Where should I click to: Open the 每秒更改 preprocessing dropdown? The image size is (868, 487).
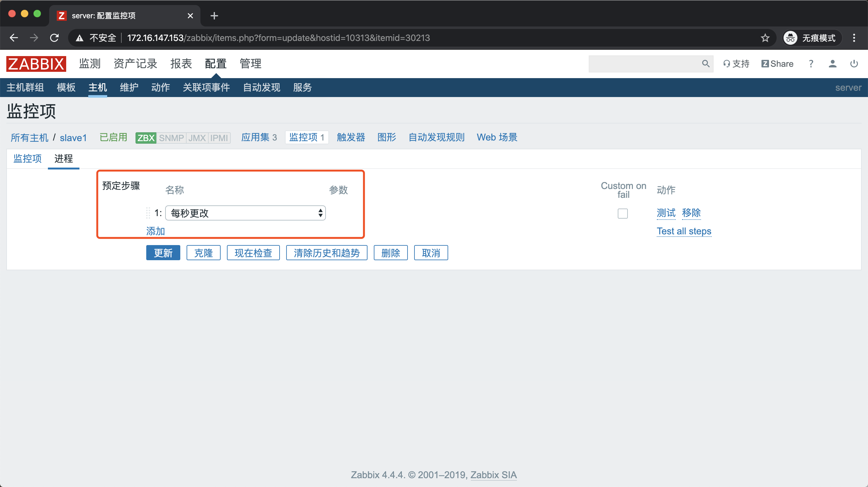coord(245,213)
